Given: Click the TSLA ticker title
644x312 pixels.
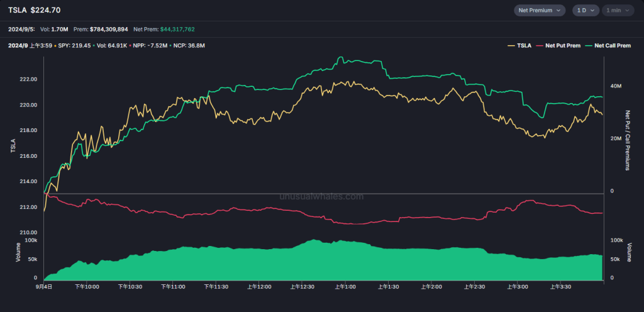Looking at the screenshot, I should [x=17, y=10].
